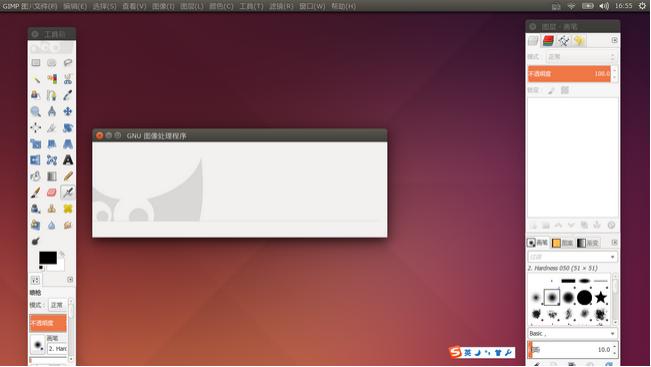Select the Clone stamp tool
This screenshot has width=651, height=367.
51,208
